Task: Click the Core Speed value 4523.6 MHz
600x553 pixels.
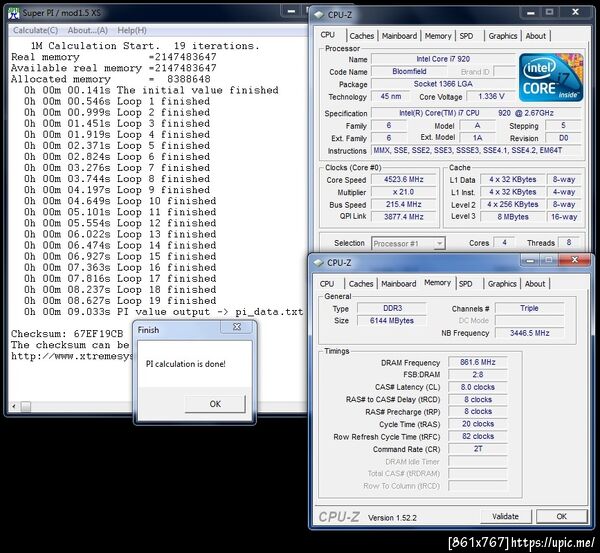Action: coord(404,179)
